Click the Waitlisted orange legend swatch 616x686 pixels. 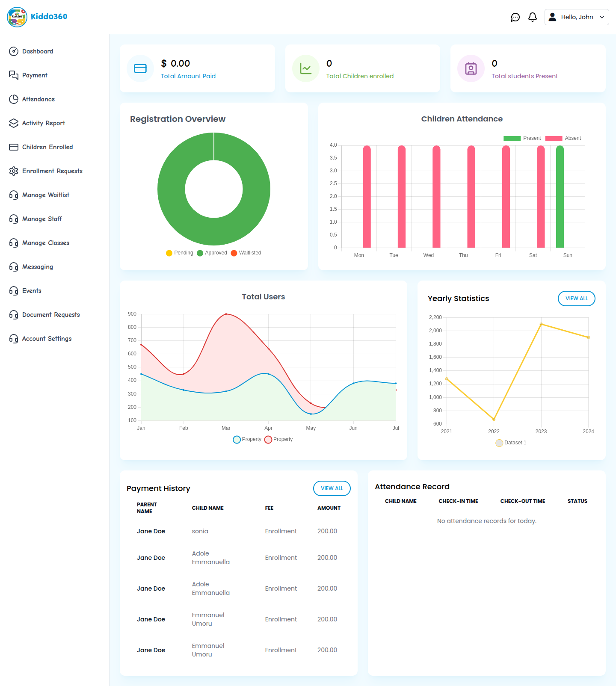coord(234,253)
